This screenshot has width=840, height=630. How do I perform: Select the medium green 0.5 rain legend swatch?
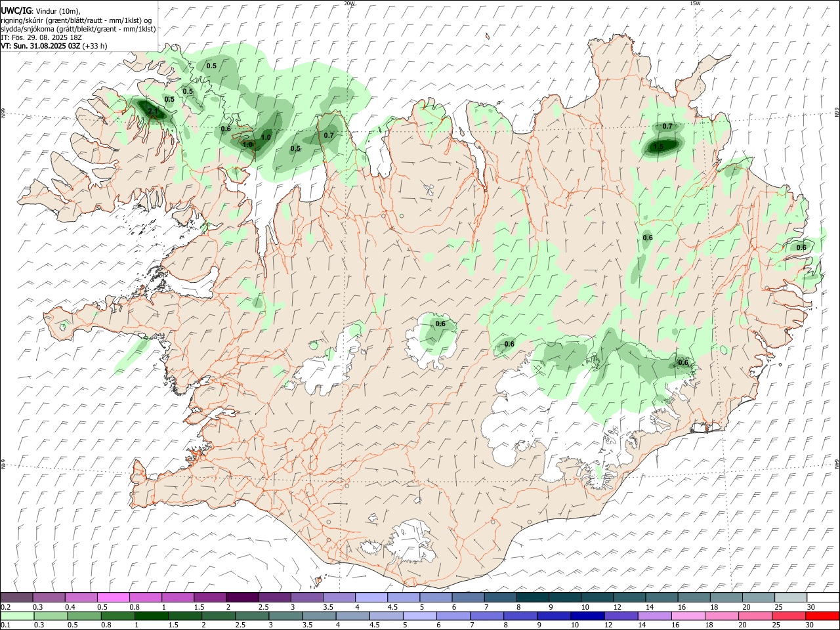(84, 616)
